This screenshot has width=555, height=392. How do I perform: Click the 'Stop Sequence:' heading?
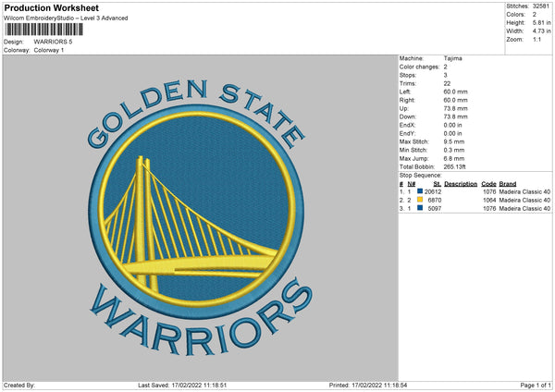pos(421,176)
